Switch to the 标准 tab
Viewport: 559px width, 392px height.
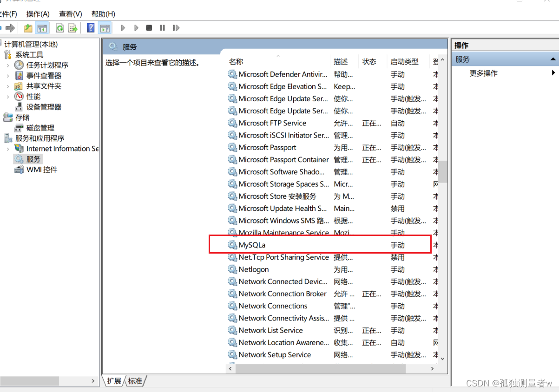pyautogui.click(x=135, y=381)
